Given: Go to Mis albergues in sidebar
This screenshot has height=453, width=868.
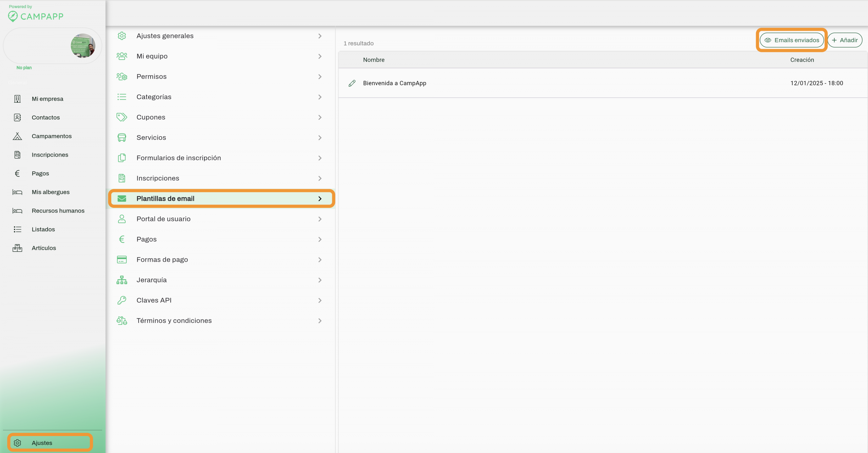Looking at the screenshot, I should 51,192.
